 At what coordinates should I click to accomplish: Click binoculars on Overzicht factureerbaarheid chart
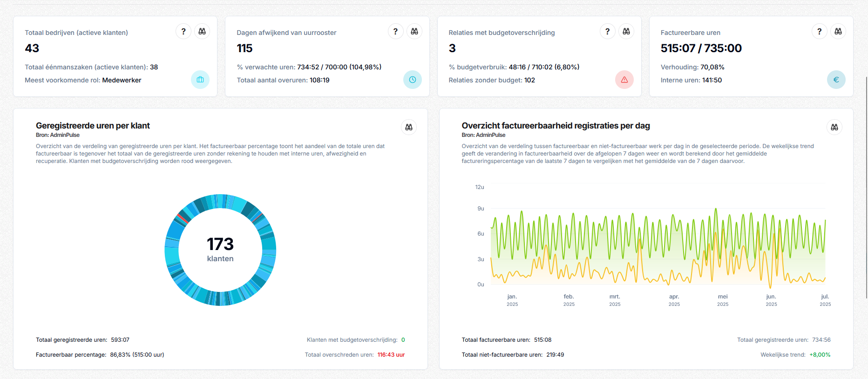pos(834,127)
